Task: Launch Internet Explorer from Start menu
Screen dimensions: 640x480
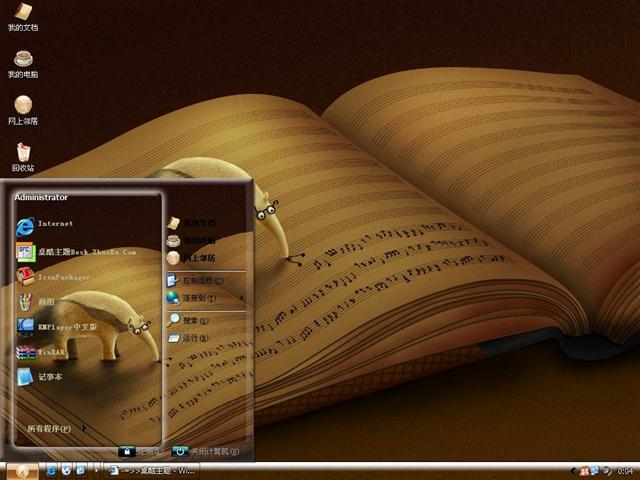Action: [x=45, y=226]
